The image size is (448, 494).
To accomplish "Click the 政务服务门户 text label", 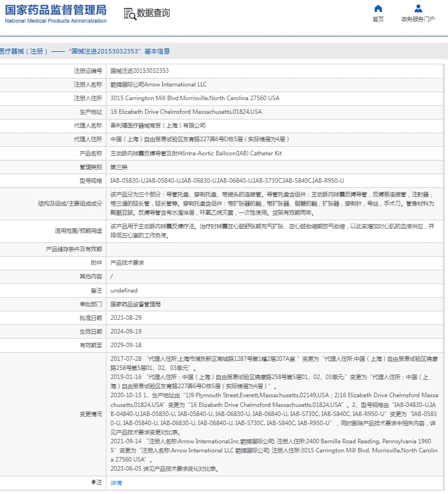I will tap(418, 19).
